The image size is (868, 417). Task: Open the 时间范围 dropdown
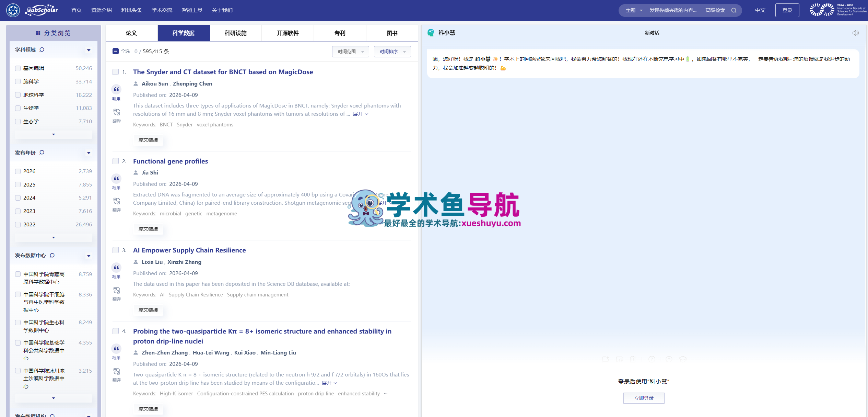point(350,52)
